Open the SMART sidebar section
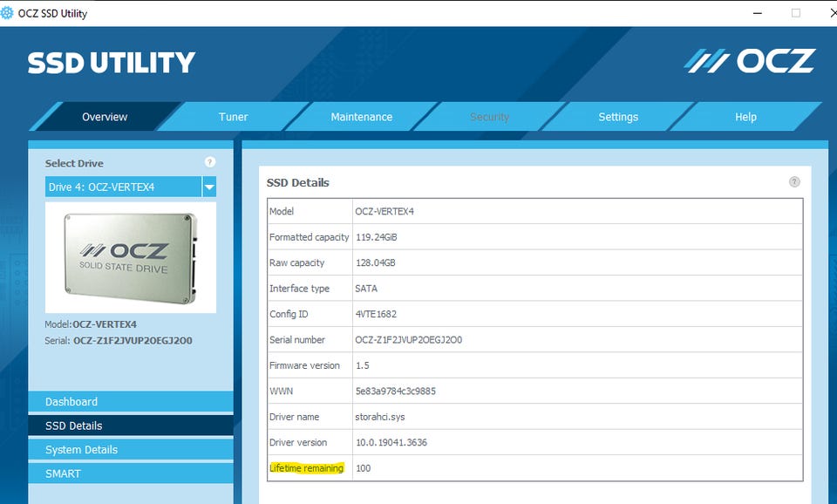 coord(131,473)
